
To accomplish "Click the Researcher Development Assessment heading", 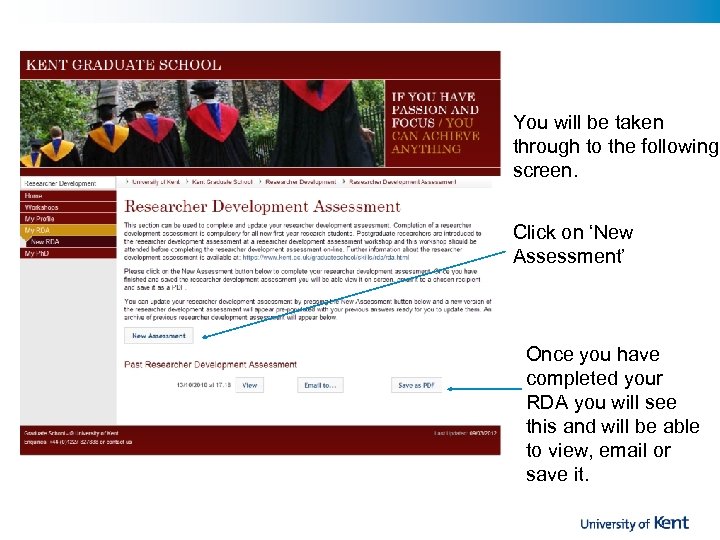I will (x=262, y=207).
